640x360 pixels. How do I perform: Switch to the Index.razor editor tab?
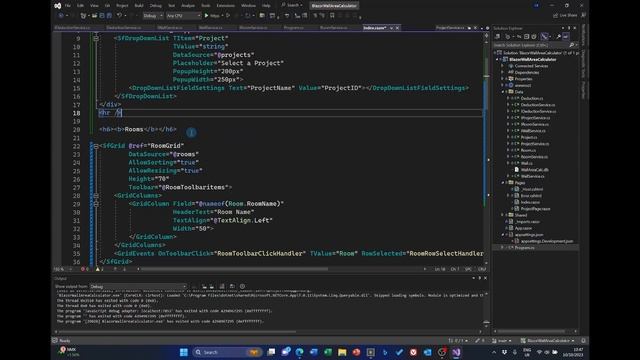tap(375, 28)
